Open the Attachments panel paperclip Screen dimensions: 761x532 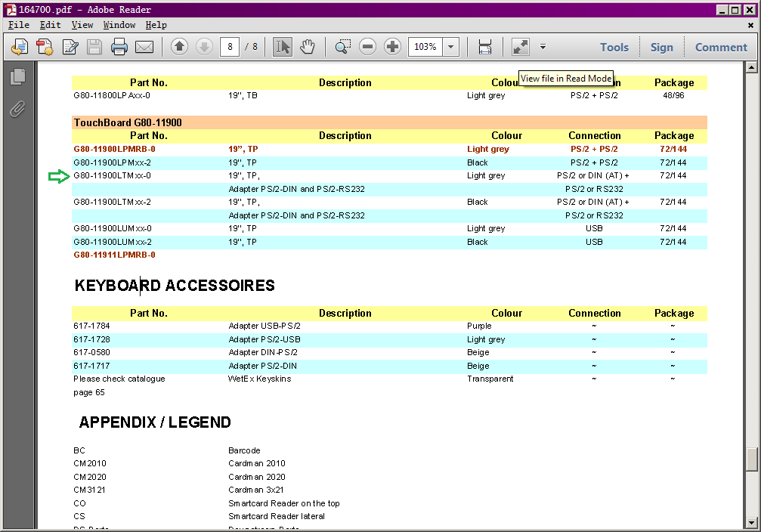pos(17,109)
